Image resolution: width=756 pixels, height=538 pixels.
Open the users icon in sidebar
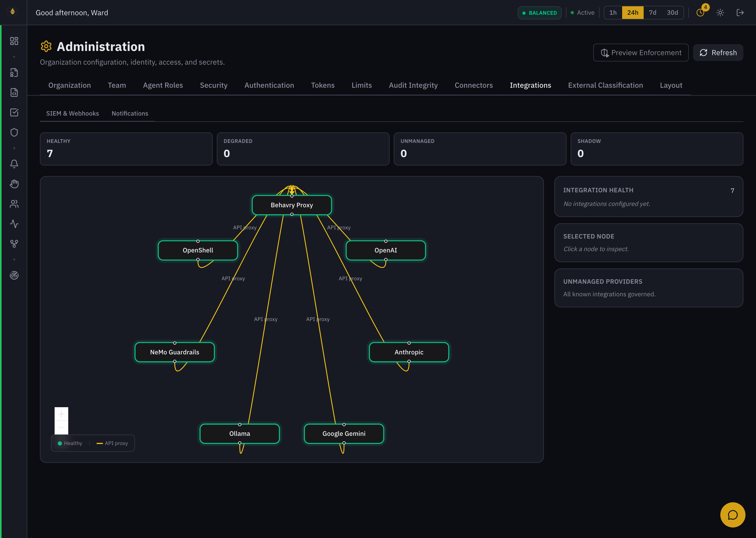pos(14,204)
